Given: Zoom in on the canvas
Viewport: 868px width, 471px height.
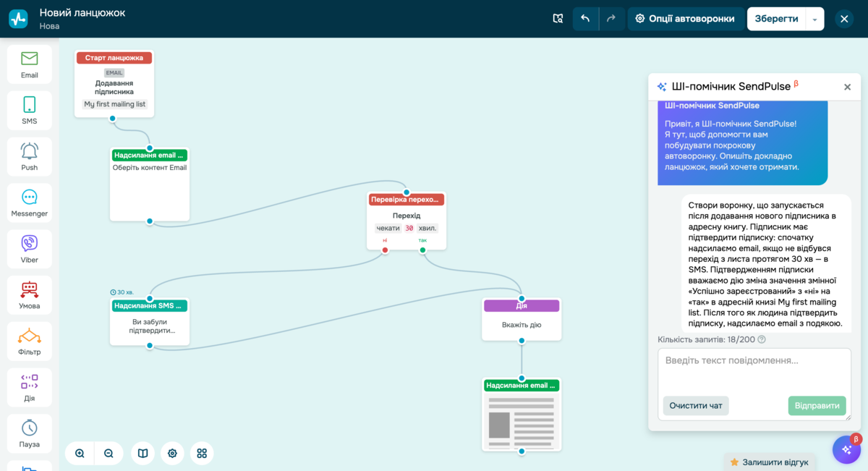Looking at the screenshot, I should [x=80, y=454].
